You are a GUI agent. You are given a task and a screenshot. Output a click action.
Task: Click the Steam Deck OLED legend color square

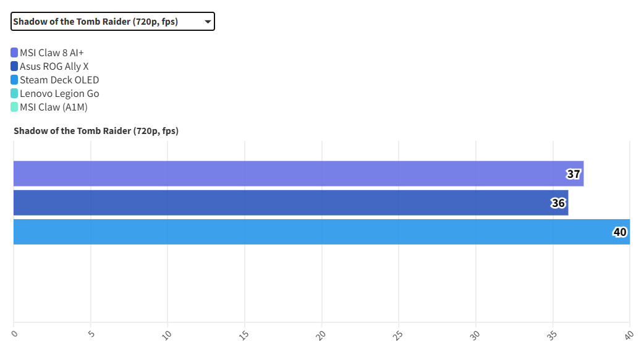14,80
